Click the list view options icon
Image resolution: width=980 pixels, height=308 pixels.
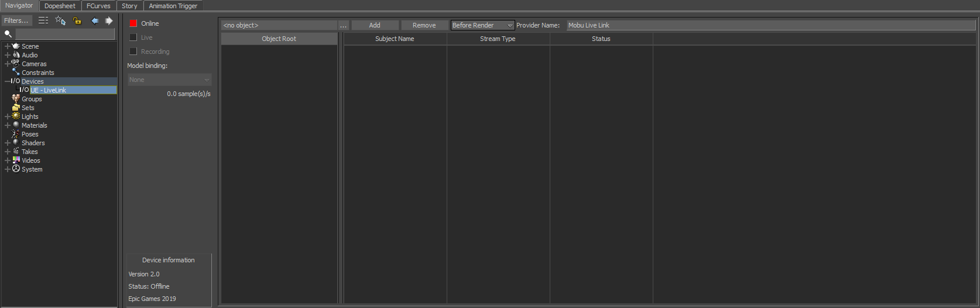pyautogui.click(x=43, y=20)
